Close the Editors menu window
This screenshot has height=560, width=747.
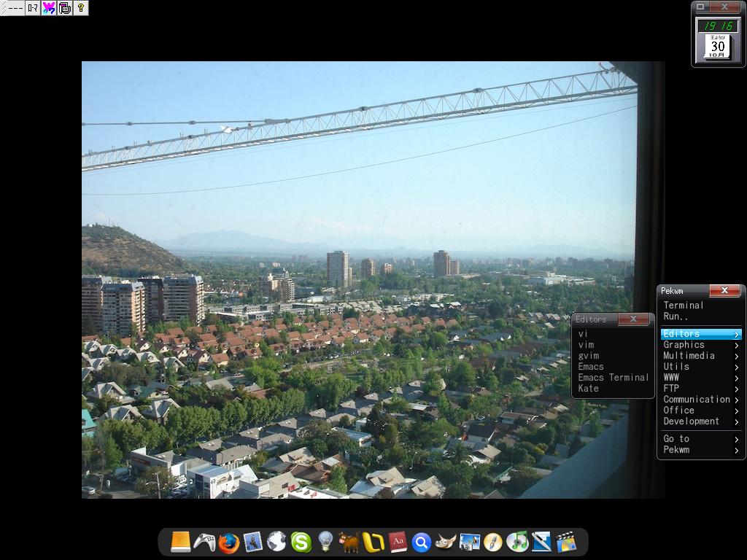tap(633, 319)
